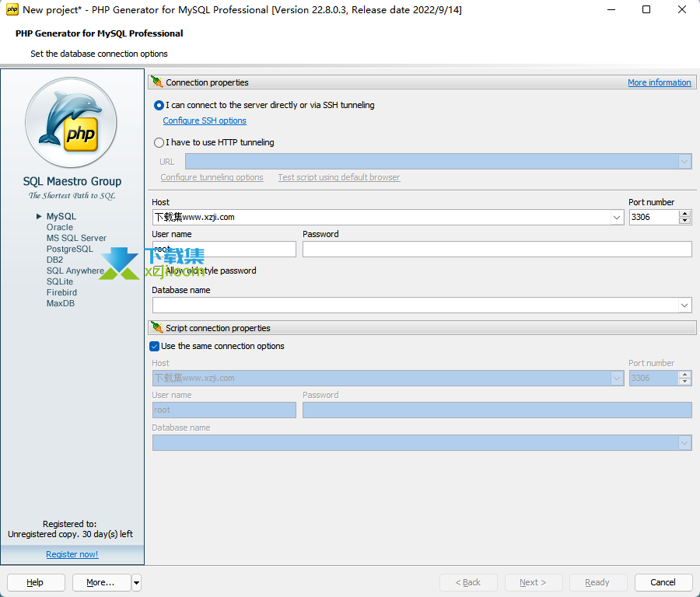The width and height of the screenshot is (700, 597).
Task: Select Firebird in the product list
Action: [61, 293]
